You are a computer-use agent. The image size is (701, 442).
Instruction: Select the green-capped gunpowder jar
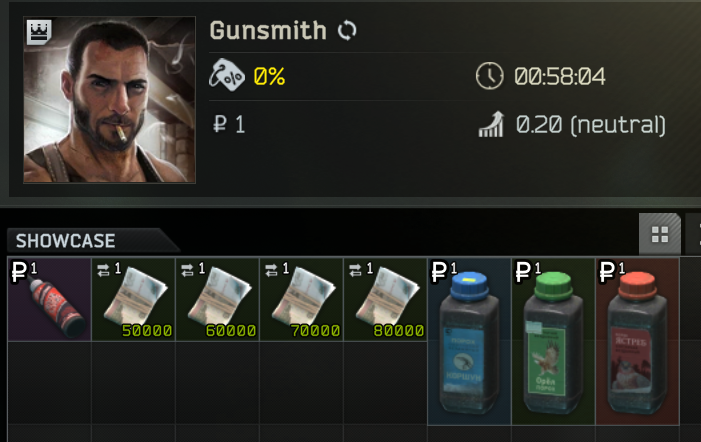[x=553, y=341]
